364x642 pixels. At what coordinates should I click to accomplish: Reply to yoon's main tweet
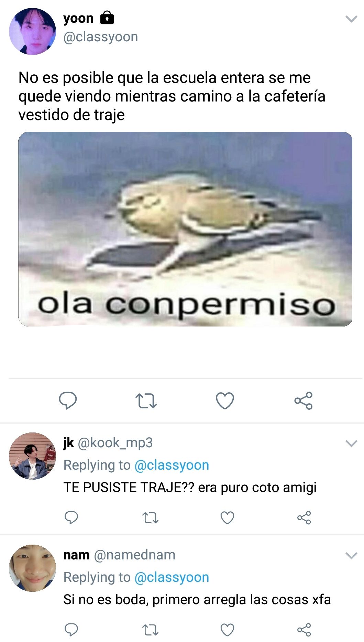click(x=68, y=400)
